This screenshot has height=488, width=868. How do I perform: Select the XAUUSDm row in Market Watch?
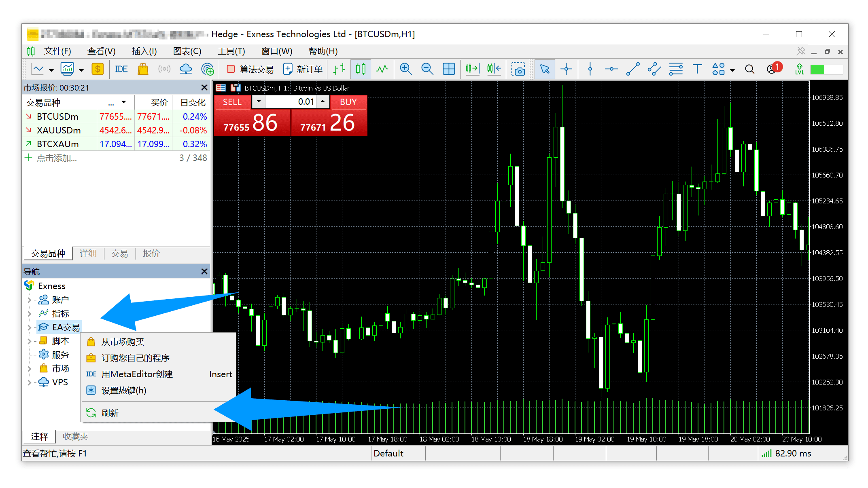(116, 130)
